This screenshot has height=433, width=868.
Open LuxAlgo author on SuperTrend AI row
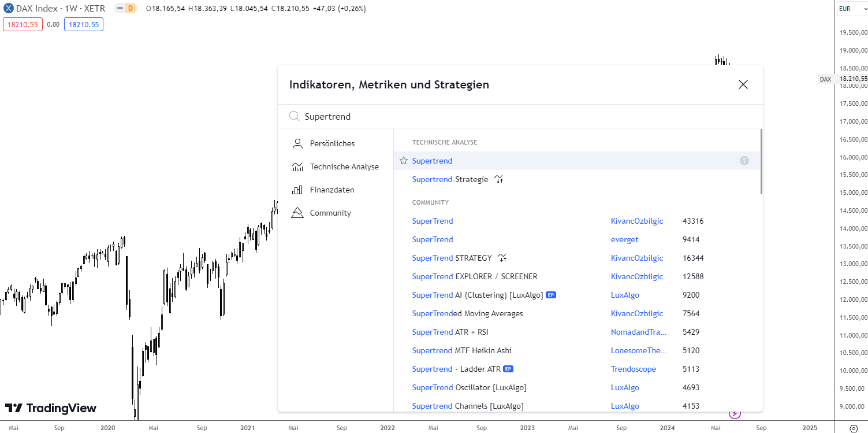[x=625, y=295]
